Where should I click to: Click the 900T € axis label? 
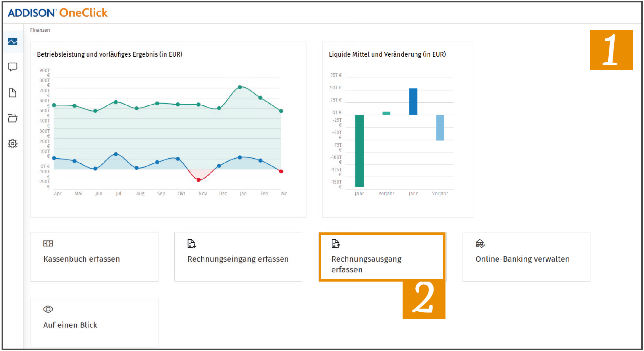(45, 73)
